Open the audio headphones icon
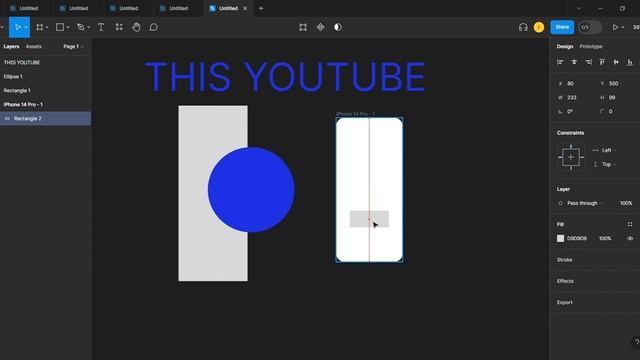This screenshot has height=360, width=640. click(x=523, y=27)
